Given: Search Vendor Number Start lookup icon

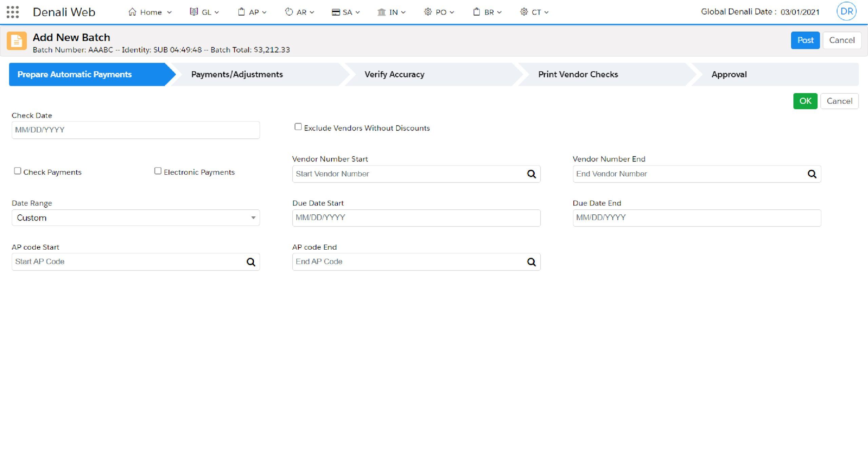Looking at the screenshot, I should (x=531, y=174).
